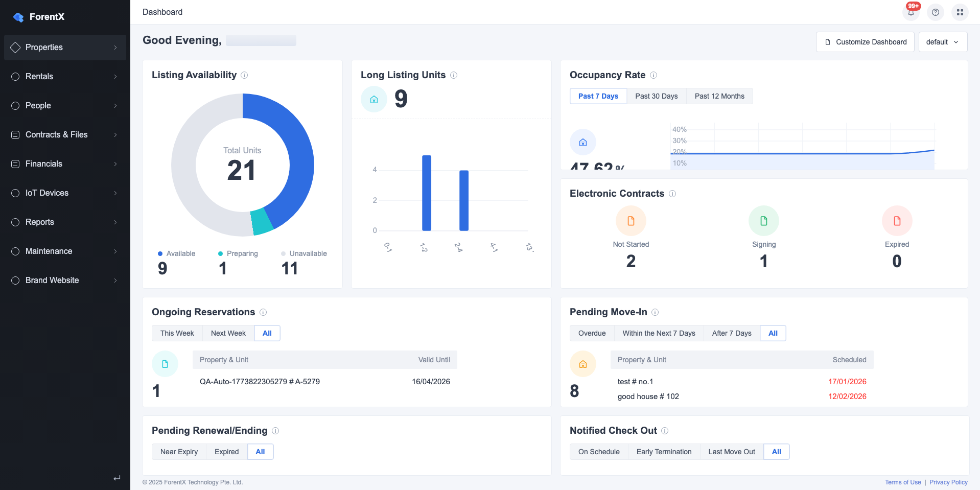The width and height of the screenshot is (980, 490).
Task: Click the Customize Dashboard button
Action: tap(865, 42)
